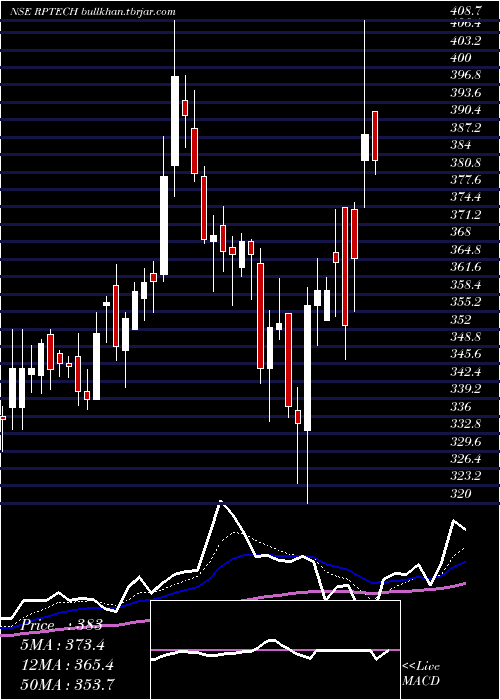Viewport: 500px width, 700px height.
Task: Open the MACD inset chart box
Action: [x=275, y=650]
